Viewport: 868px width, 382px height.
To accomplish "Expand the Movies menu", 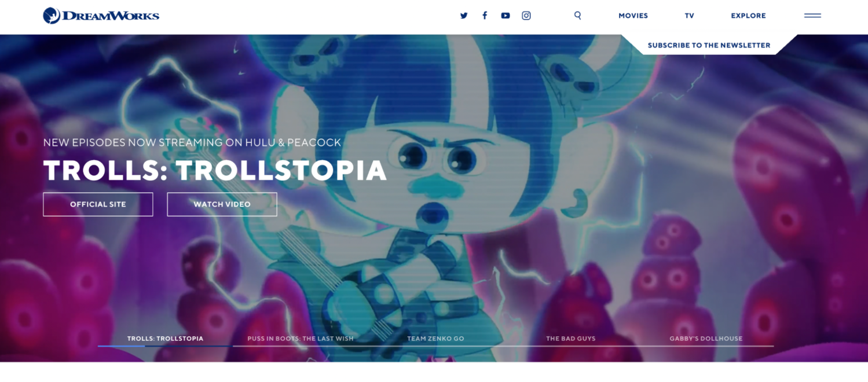I will click(x=633, y=16).
